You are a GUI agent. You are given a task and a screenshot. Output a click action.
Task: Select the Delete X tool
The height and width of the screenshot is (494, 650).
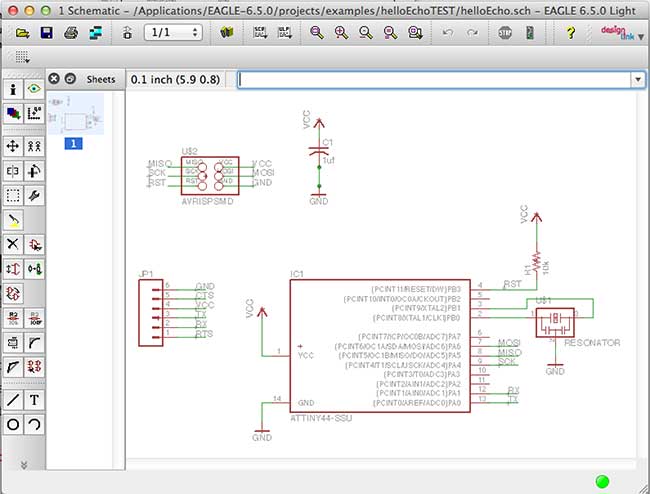[13, 245]
